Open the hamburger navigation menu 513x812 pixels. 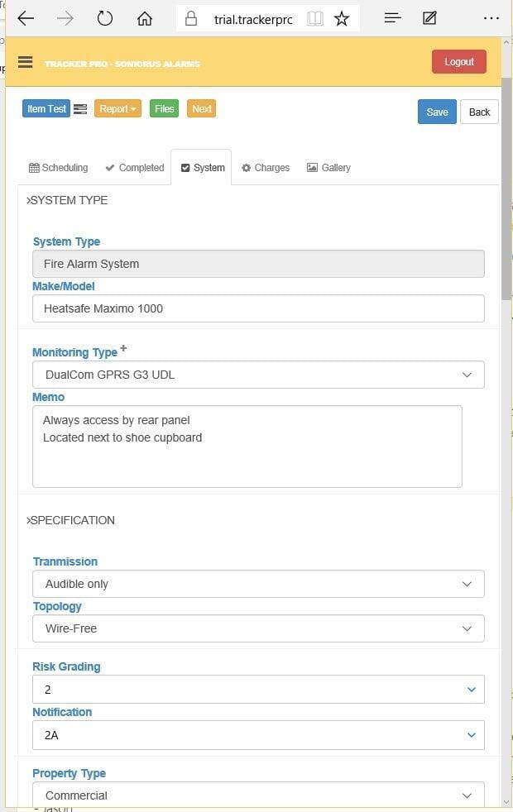(x=25, y=62)
